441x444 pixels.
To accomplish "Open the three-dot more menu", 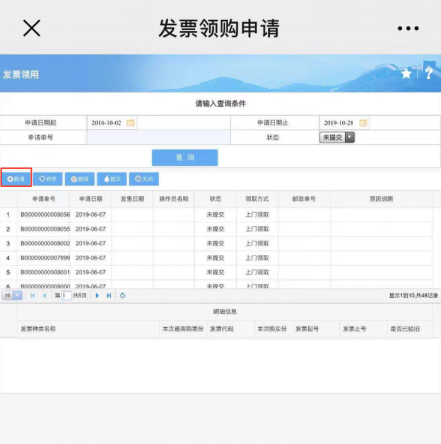I will 408,28.
